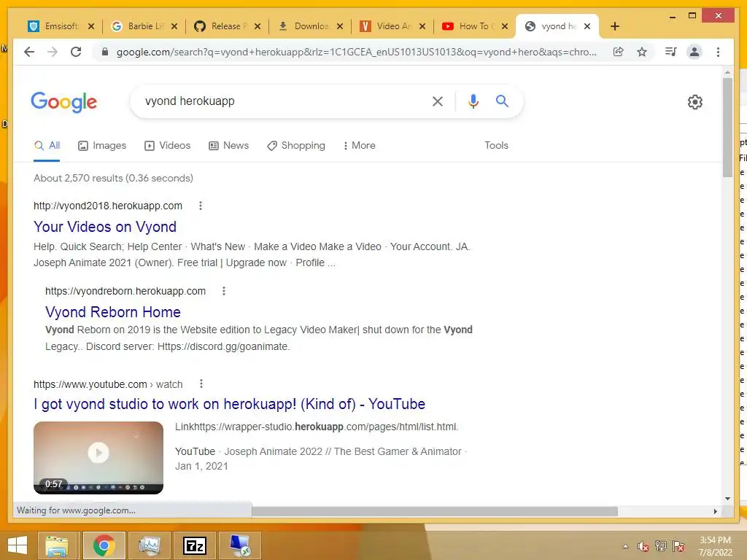Switch to the Videos results tab
The width and height of the screenshot is (747, 560).
(167, 145)
